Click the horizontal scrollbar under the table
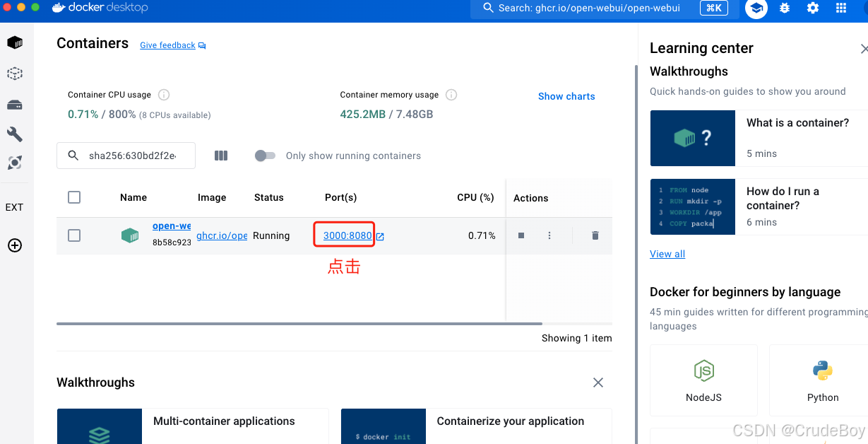 [299, 324]
